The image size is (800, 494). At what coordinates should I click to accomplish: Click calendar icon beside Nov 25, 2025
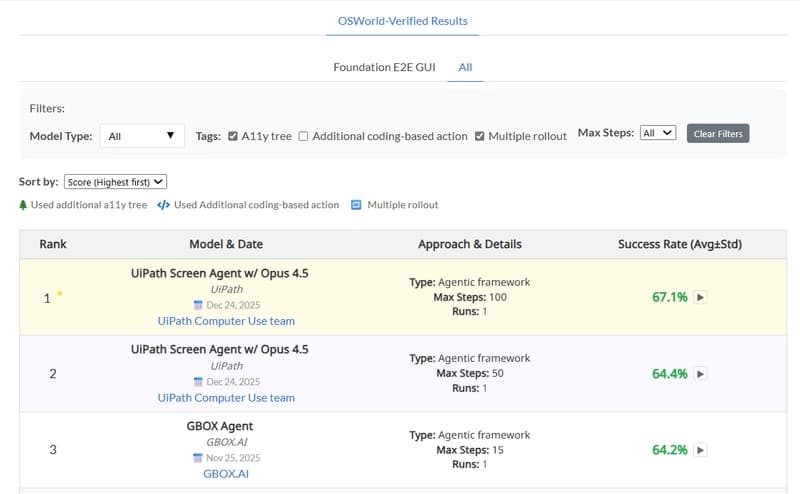coord(198,458)
